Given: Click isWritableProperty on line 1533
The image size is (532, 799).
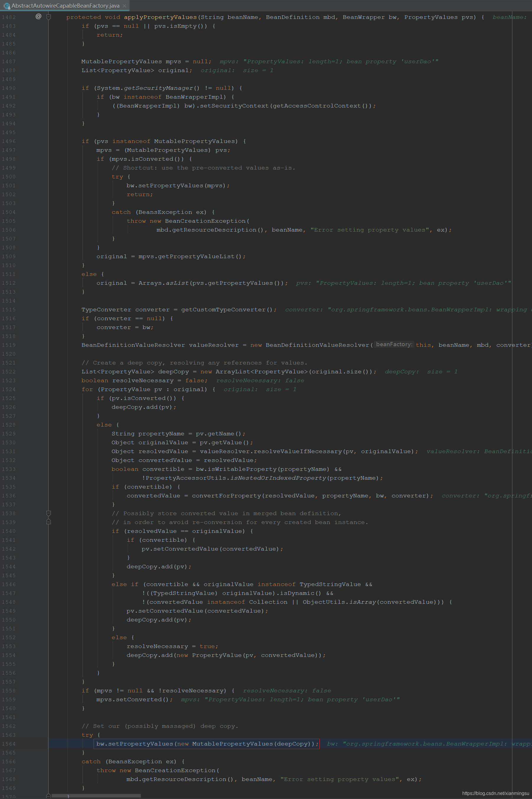Looking at the screenshot, I should point(242,469).
